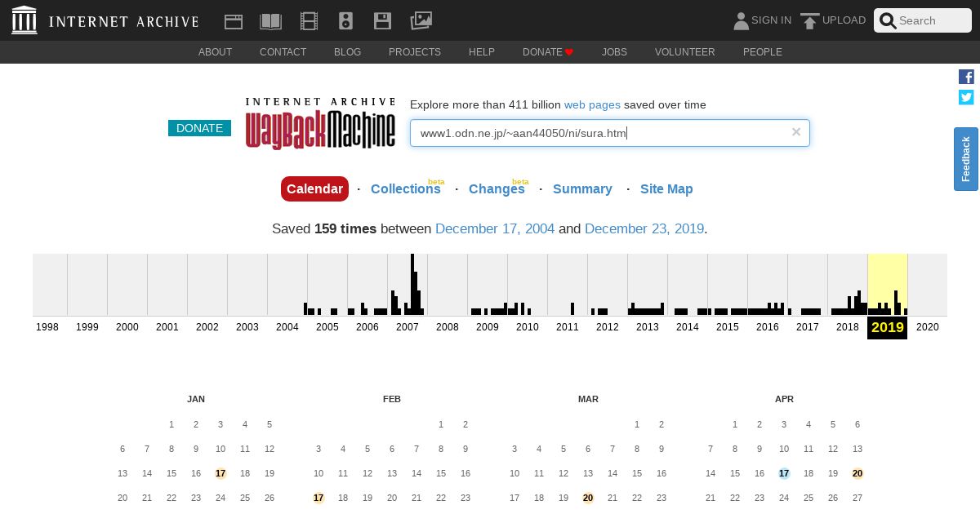Open the BLOG menu item
Viewport: 980px width, 514px height.
347,52
